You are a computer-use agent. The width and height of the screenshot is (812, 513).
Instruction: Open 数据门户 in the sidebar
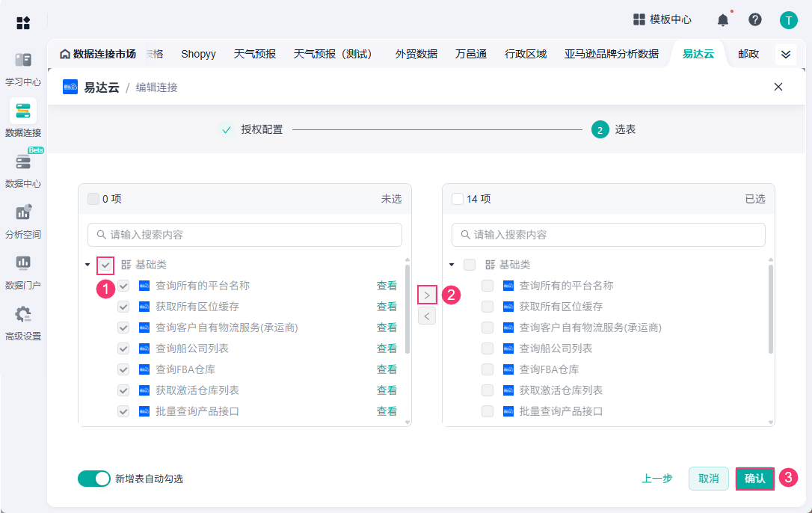coord(22,272)
